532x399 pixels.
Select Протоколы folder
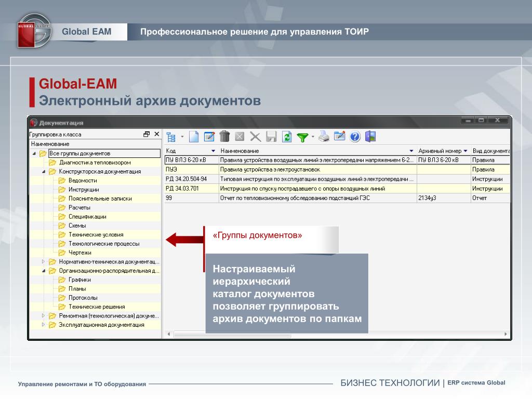pos(83,298)
